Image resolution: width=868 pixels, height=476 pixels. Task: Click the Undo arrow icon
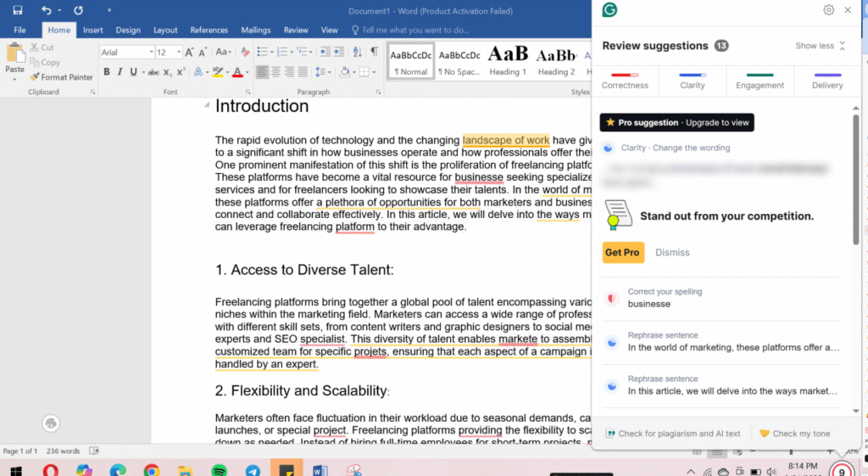click(x=47, y=10)
